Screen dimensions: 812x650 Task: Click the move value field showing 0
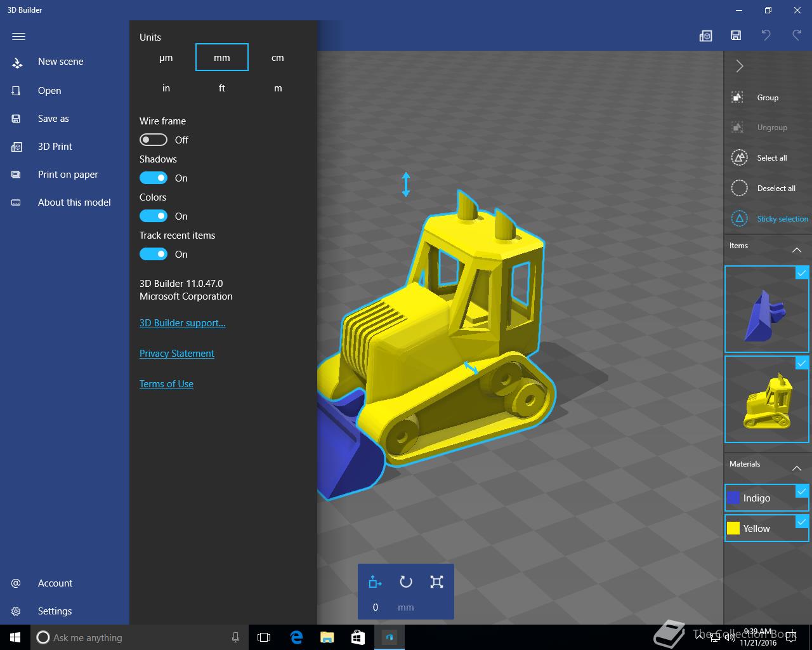(x=376, y=607)
